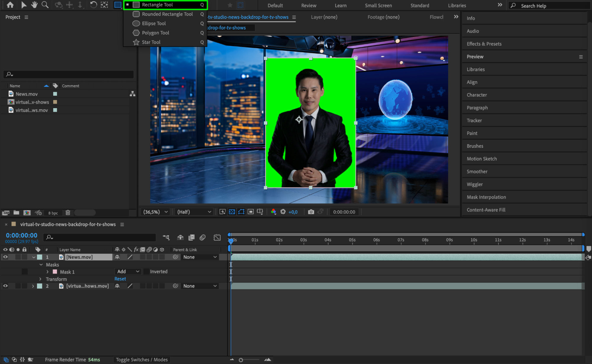Select the Hand tool

pos(34,5)
